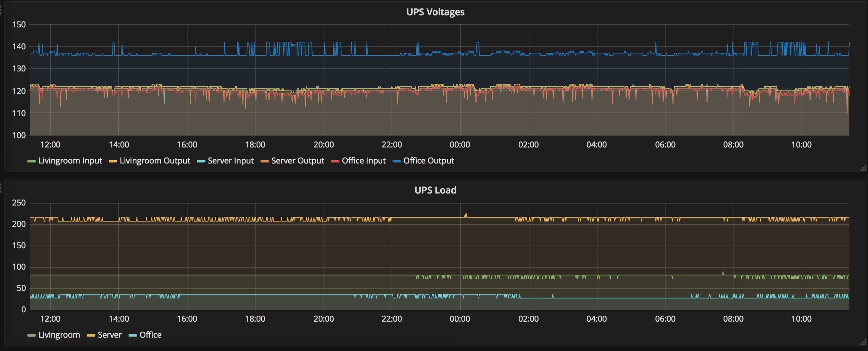The image size is (868, 351).
Task: Toggle the Server series in UPS Load legend
Action: point(109,335)
